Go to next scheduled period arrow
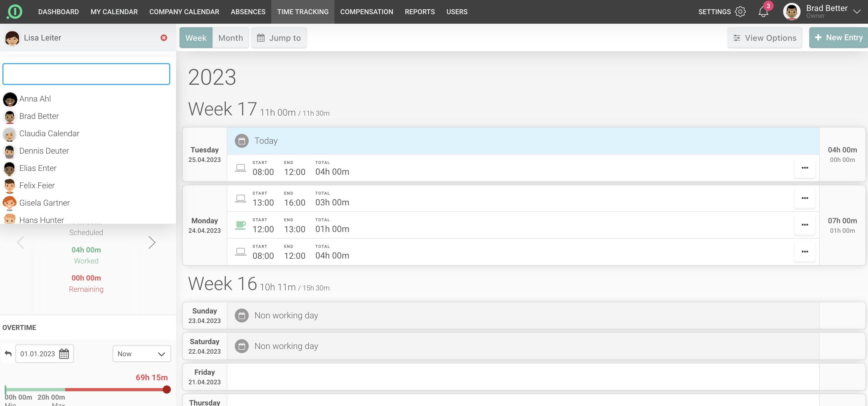Image resolution: width=868 pixels, height=406 pixels. (152, 242)
